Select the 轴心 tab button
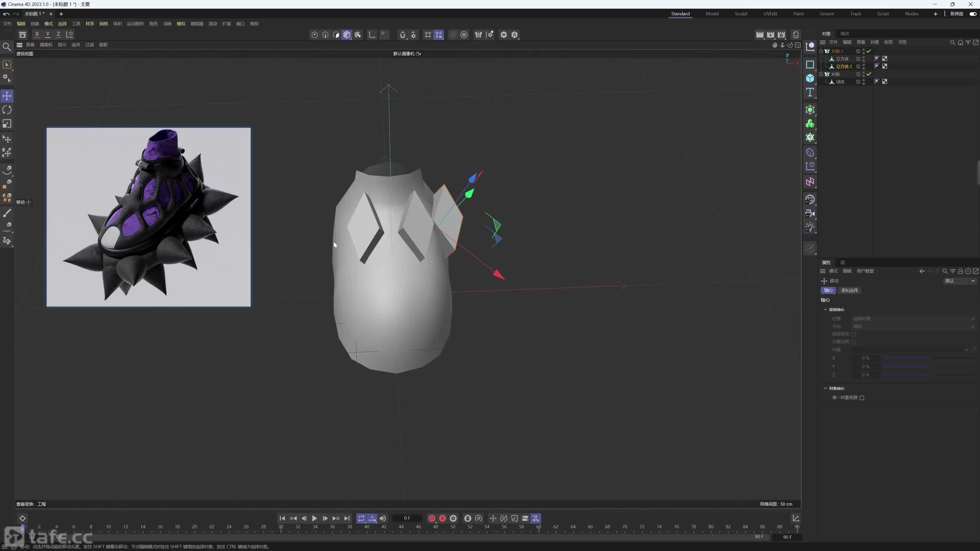Viewport: 980px width, 551px height. 828,290
